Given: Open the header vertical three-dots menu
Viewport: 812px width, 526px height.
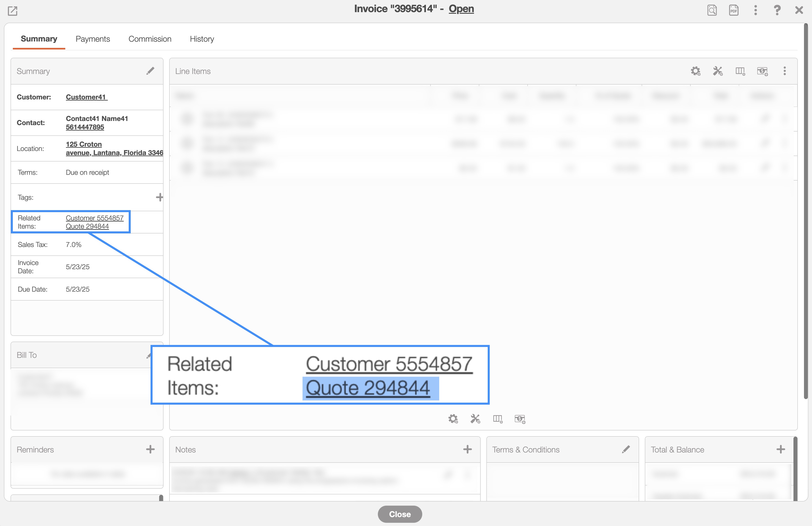Looking at the screenshot, I should point(755,10).
